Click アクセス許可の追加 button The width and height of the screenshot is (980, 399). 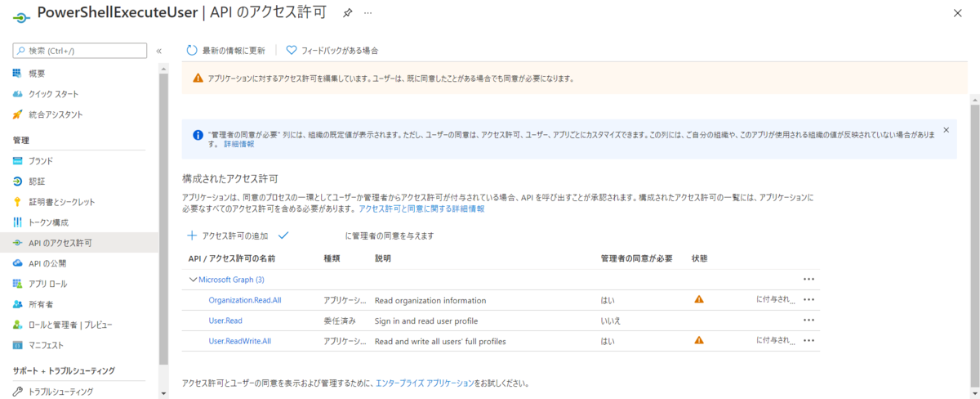[x=227, y=235]
